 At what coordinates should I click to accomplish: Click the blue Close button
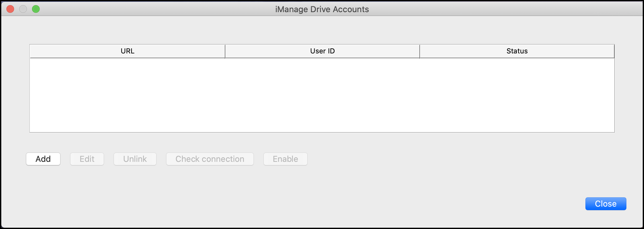[x=606, y=204]
